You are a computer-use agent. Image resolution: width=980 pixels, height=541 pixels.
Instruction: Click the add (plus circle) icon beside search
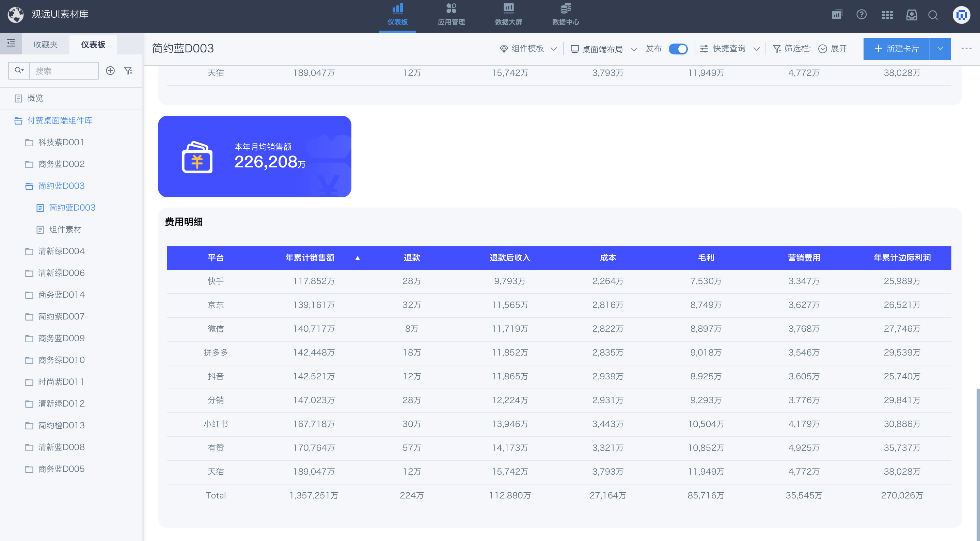[x=110, y=71]
